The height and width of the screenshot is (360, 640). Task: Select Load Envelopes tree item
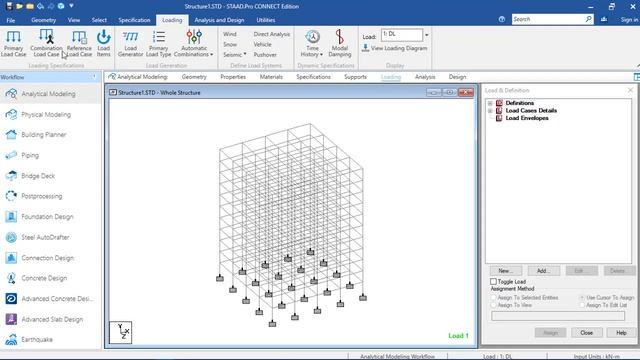(527, 118)
